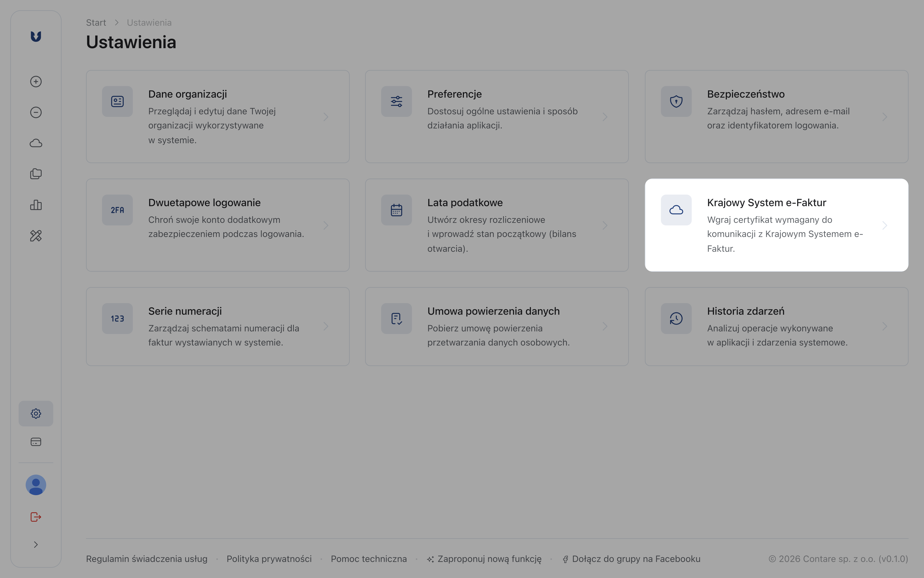This screenshot has width=924, height=578.
Task: Click copyright text '© 2026 Contare sp. z o.o.'
Action: click(x=822, y=559)
